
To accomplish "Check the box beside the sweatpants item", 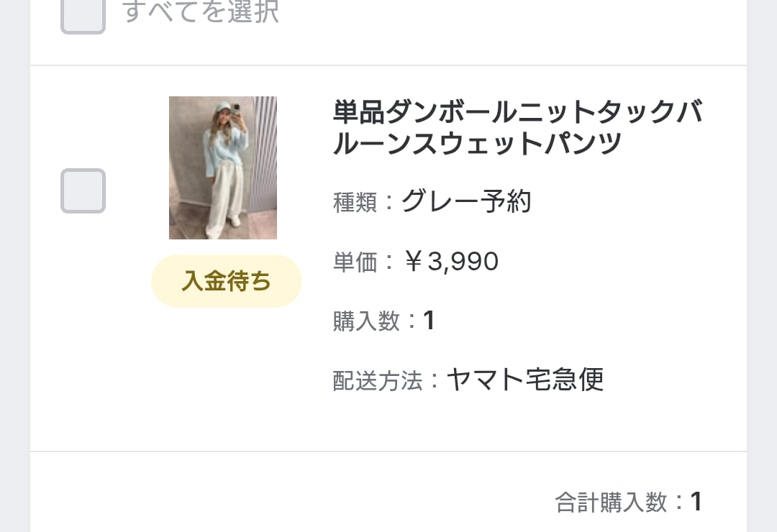I will click(83, 191).
